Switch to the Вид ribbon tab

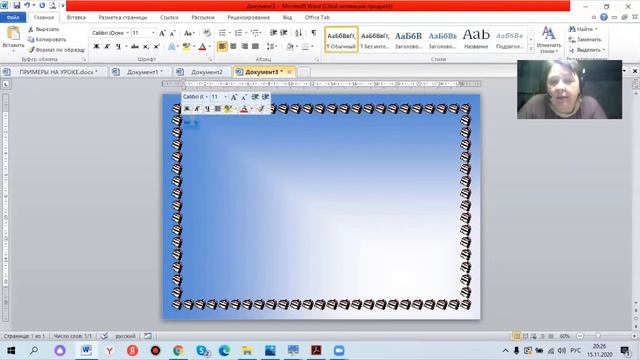point(287,18)
